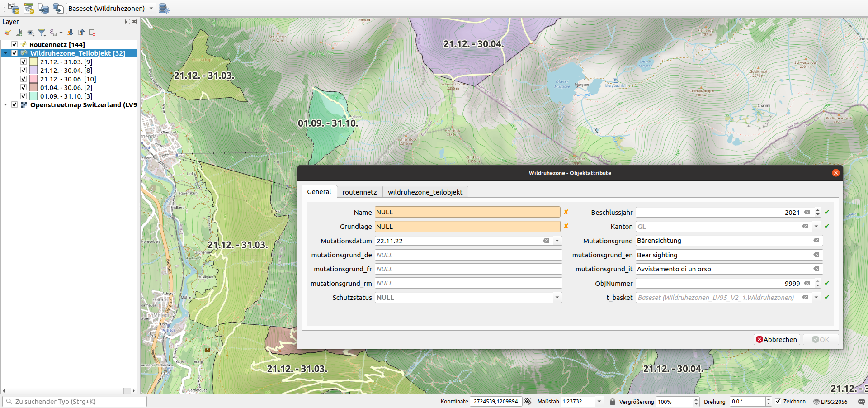Click the expand all layers icon
The image size is (868, 408).
tap(70, 33)
